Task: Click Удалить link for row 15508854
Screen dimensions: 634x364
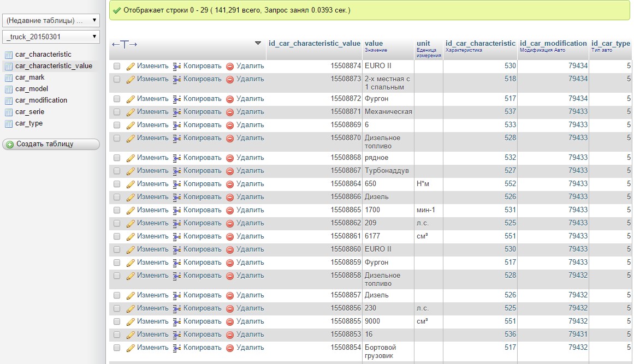Action: click(250, 348)
